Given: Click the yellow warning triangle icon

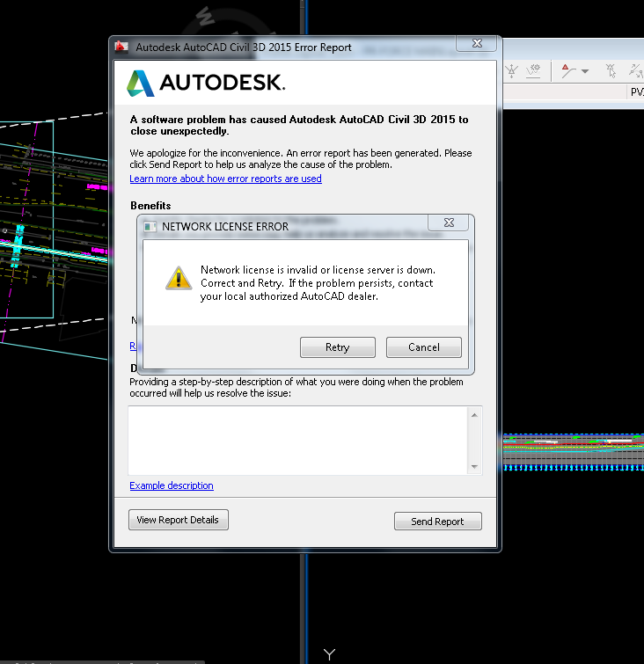Looking at the screenshot, I should 179,278.
